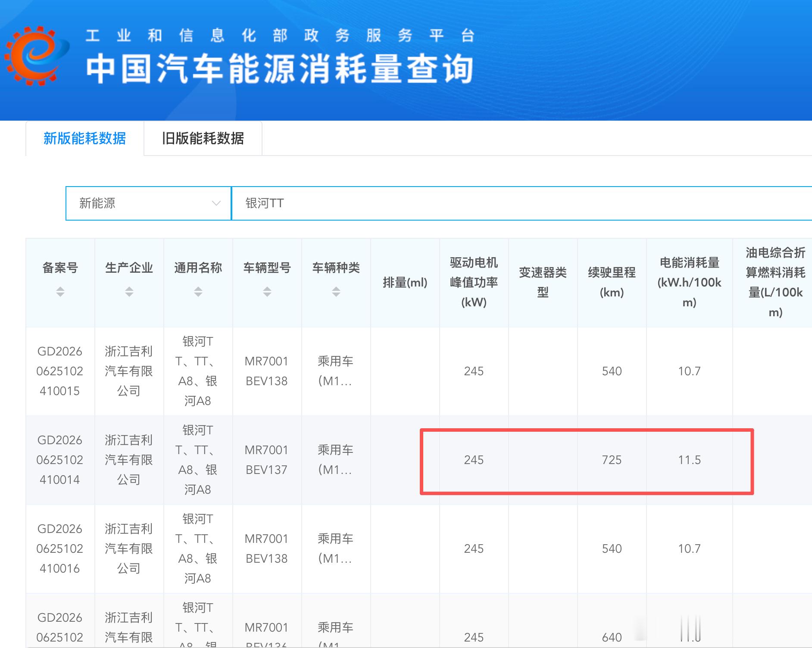Screen dimensions: 812x648
Task: Click MR7001BEV137 vehicle model cell
Action: 267,460
